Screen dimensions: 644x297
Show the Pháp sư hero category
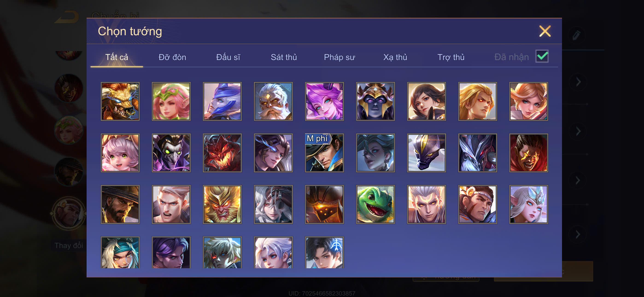pos(339,57)
